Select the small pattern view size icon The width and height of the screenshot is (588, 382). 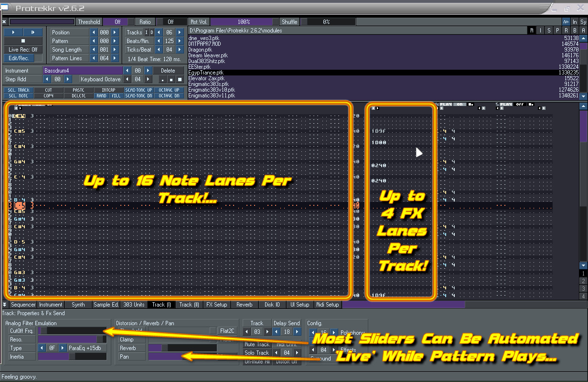pos(163,79)
